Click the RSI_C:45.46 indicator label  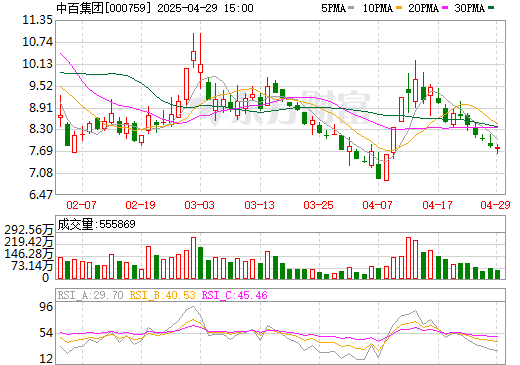coord(235,295)
